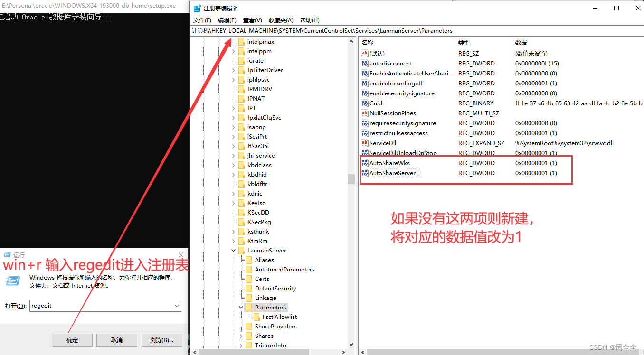Select the IpxlatCfgSvc folder icon
This screenshot has width=644, height=355.
[241, 118]
